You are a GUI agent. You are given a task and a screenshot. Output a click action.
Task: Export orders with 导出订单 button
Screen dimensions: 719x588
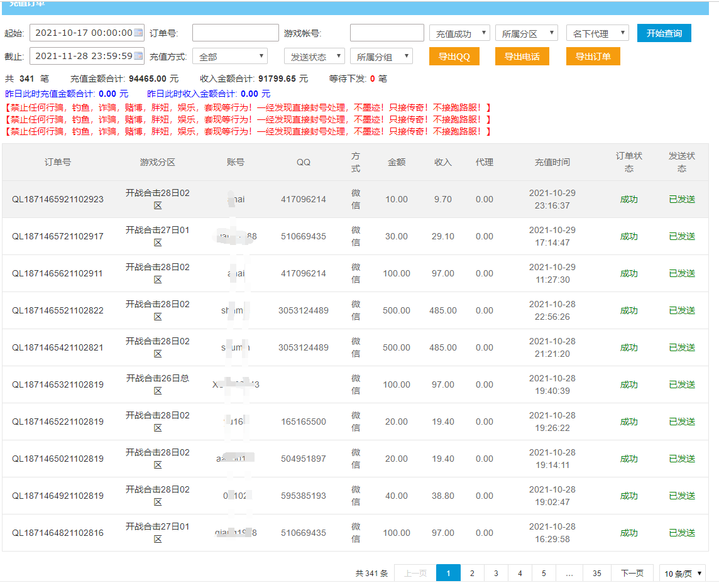tap(593, 57)
